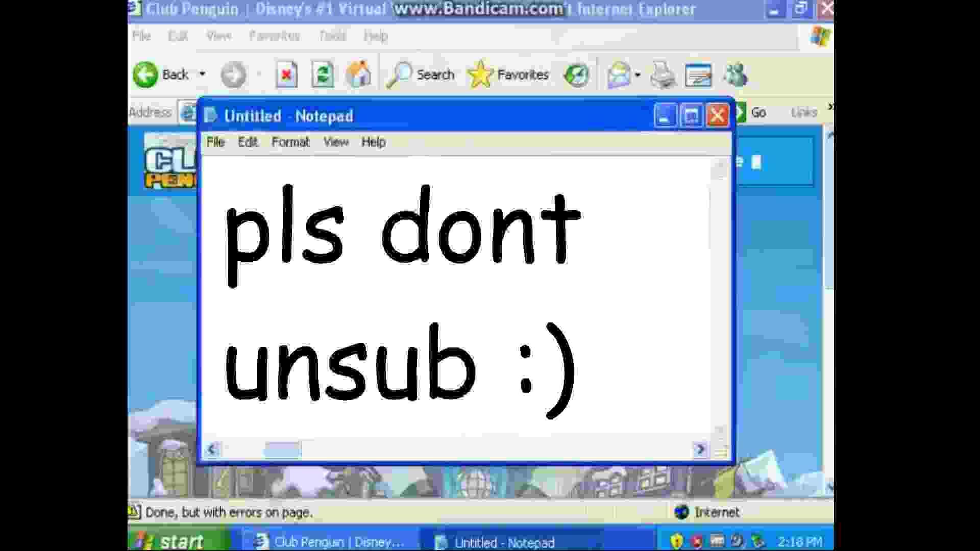Screen dimensions: 980x551
Task: Click the yellow security shield tray icon
Action: 677,541
